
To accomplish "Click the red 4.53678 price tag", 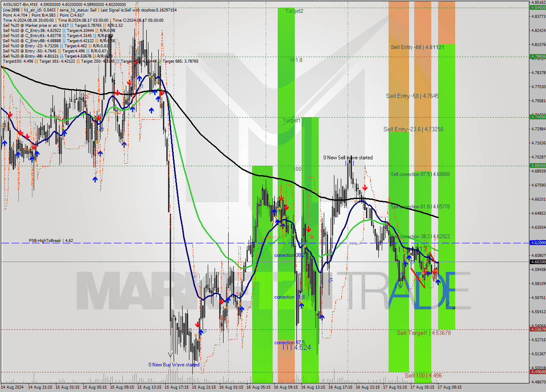I will [537, 329].
